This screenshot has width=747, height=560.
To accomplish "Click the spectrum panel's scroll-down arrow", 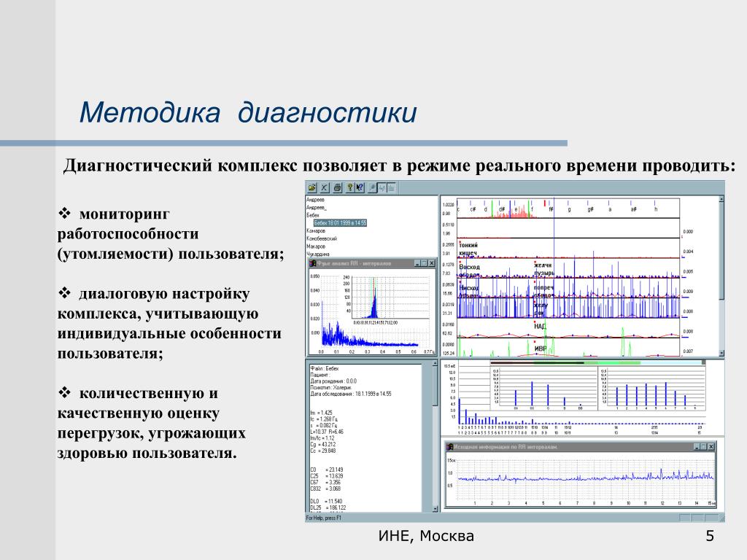I will coord(721,353).
